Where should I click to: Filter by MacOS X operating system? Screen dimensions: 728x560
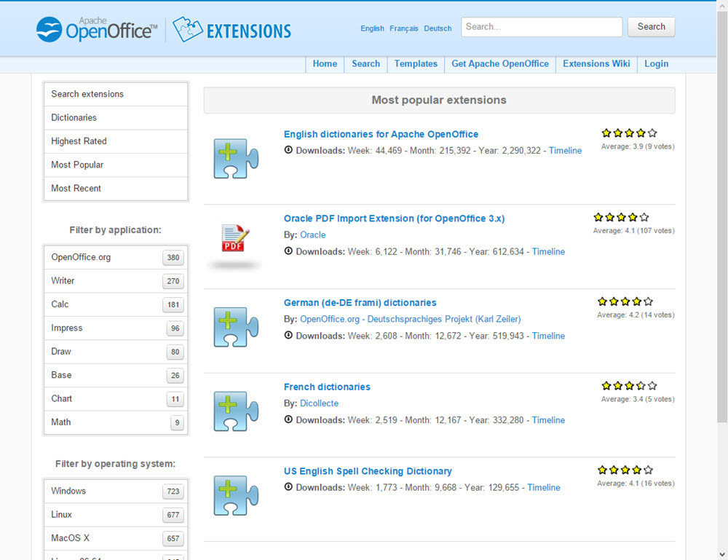pyautogui.click(x=116, y=539)
